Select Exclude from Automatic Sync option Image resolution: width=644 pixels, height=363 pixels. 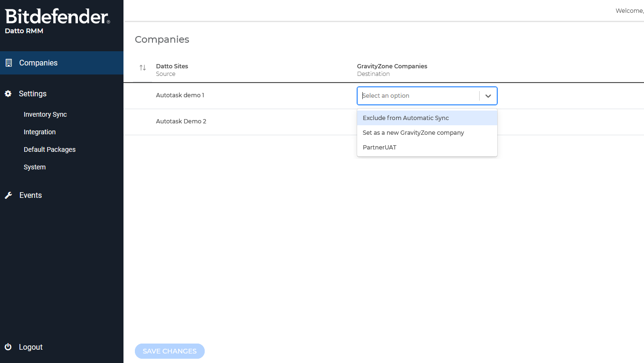pyautogui.click(x=405, y=118)
